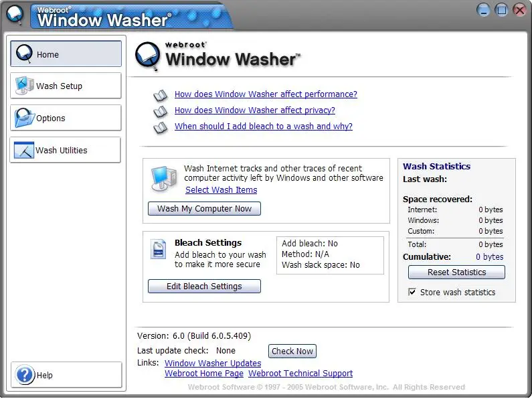Close the Window Washer window
Image resolution: width=532 pixels, height=399 pixels.
[x=519, y=9]
